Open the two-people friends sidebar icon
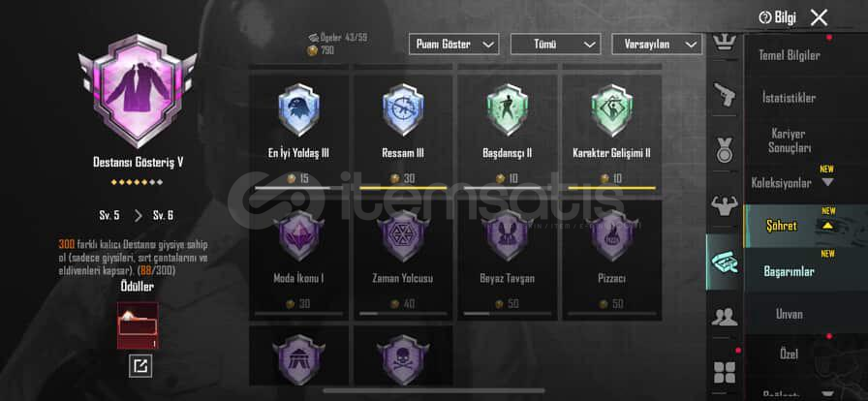Viewport: 868px width, 401px height. (725, 317)
